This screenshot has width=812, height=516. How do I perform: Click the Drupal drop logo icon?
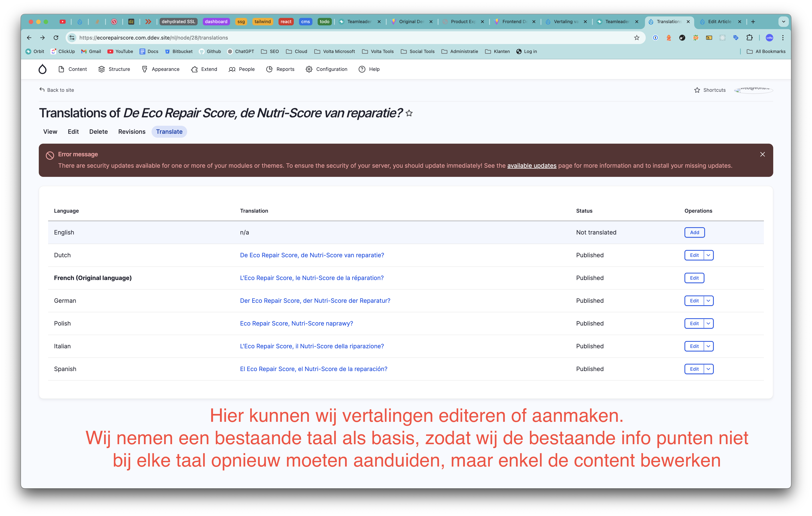[x=43, y=69]
